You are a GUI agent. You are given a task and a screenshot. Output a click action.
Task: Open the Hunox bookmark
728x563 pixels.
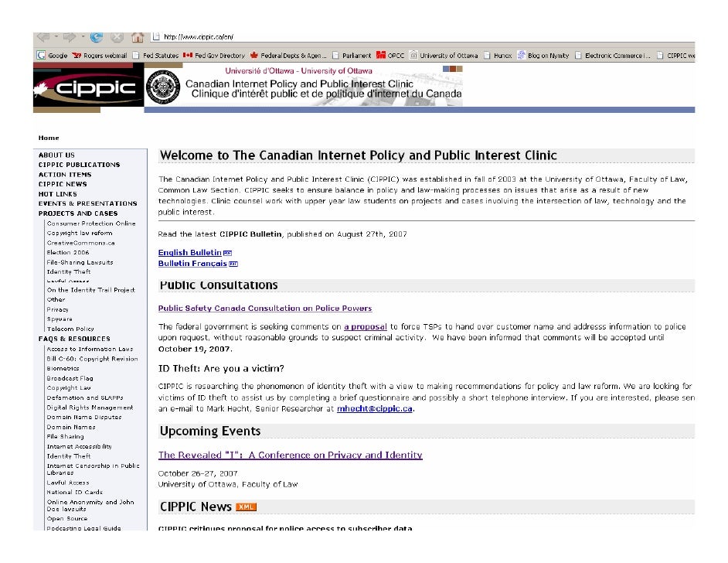(x=498, y=55)
